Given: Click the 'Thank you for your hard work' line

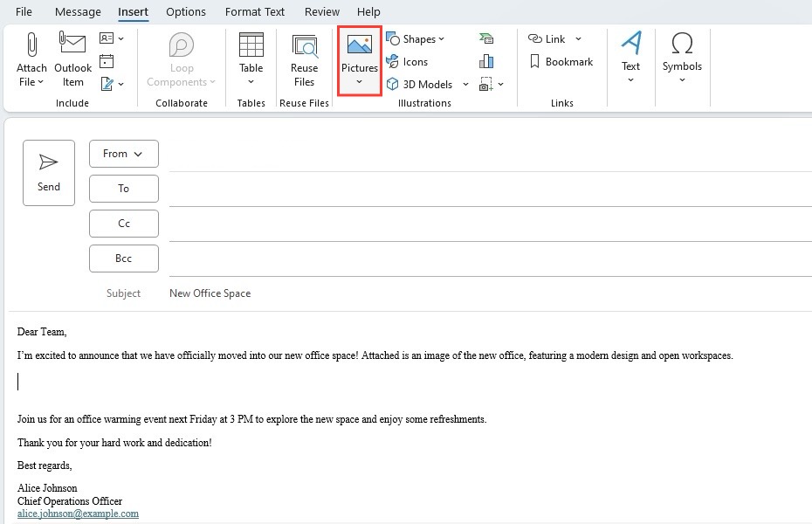Looking at the screenshot, I should [114, 443].
